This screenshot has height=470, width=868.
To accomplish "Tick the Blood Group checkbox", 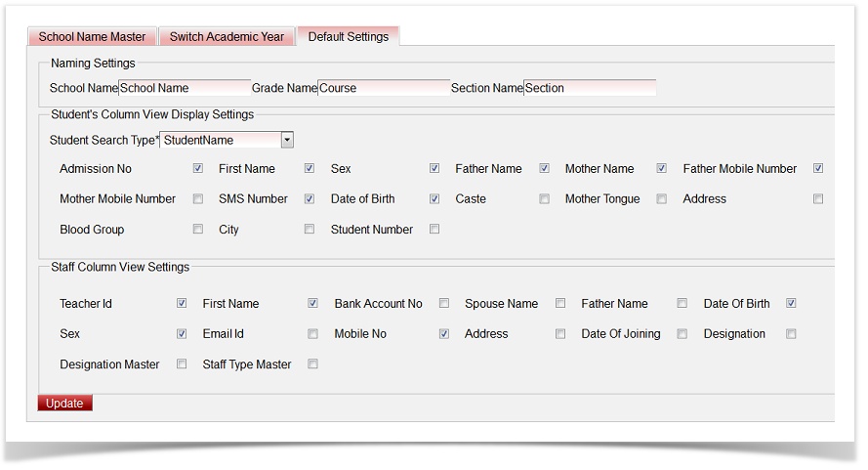I will 198,230.
